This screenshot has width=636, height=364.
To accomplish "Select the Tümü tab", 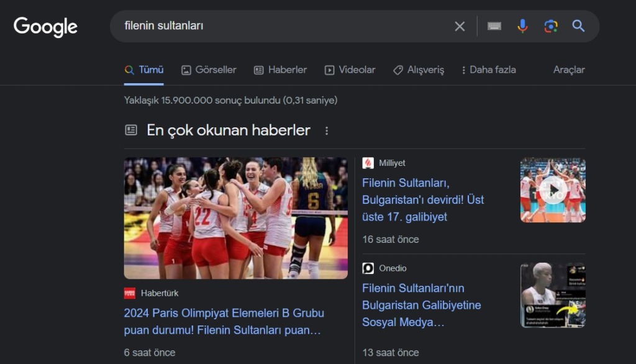I will [x=144, y=70].
